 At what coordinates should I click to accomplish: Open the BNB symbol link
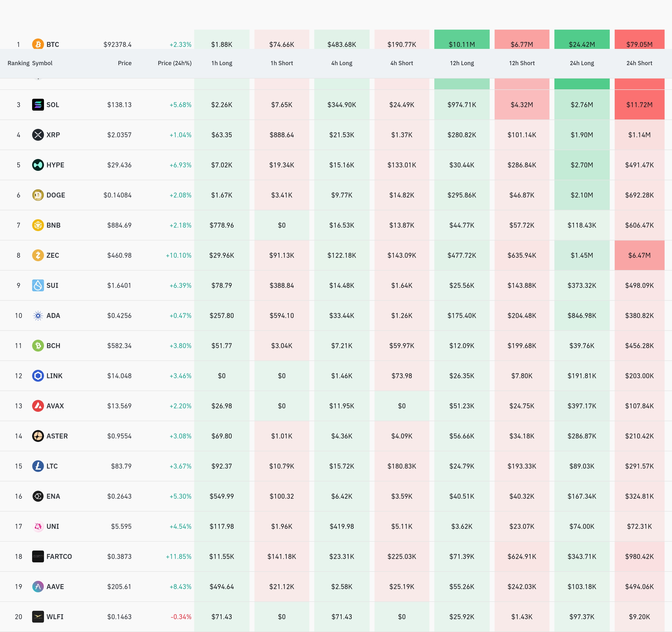tap(53, 225)
